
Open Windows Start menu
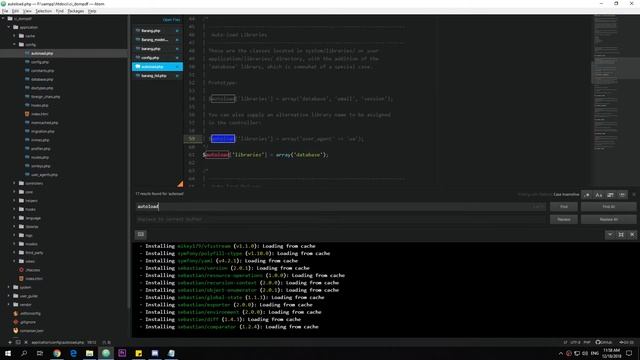pyautogui.click(x=8, y=353)
